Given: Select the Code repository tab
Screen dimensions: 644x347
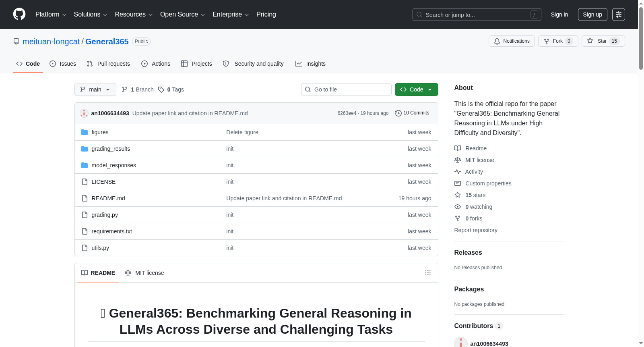Looking at the screenshot, I should click(28, 64).
